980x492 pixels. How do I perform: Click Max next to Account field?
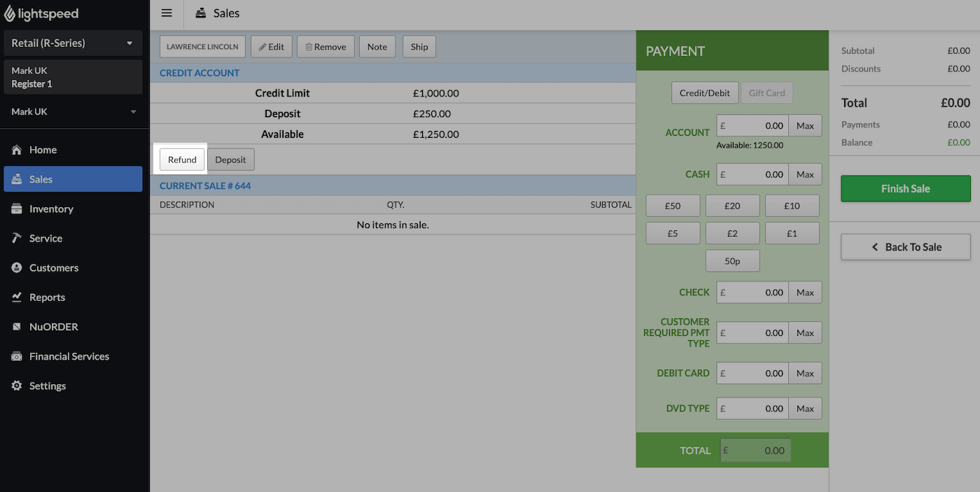click(x=805, y=126)
